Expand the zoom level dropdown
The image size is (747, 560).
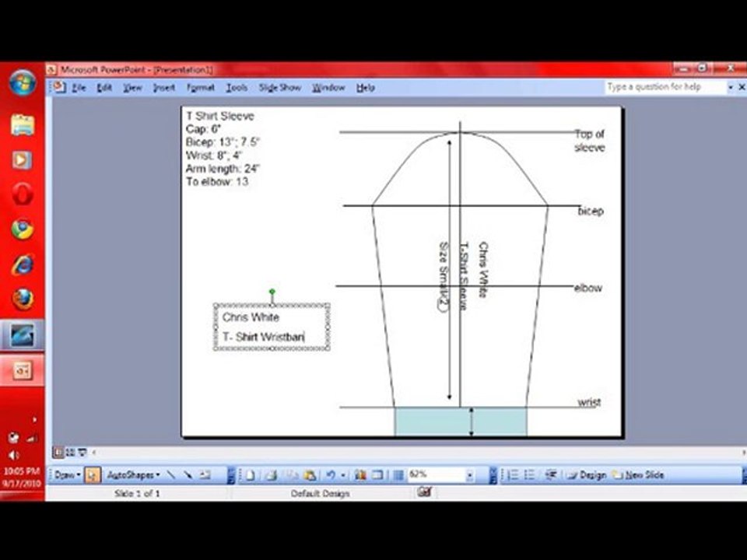tap(470, 474)
